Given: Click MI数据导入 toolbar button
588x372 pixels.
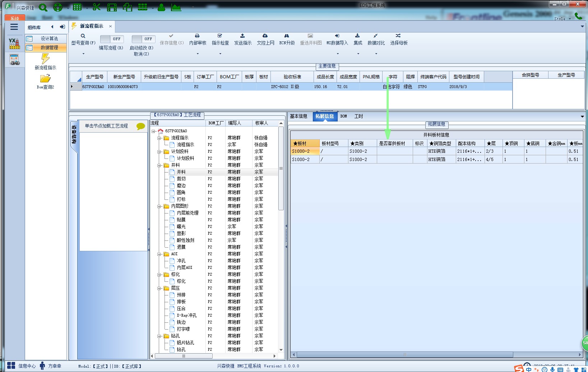Looking at the screenshot, I should 337,39.
